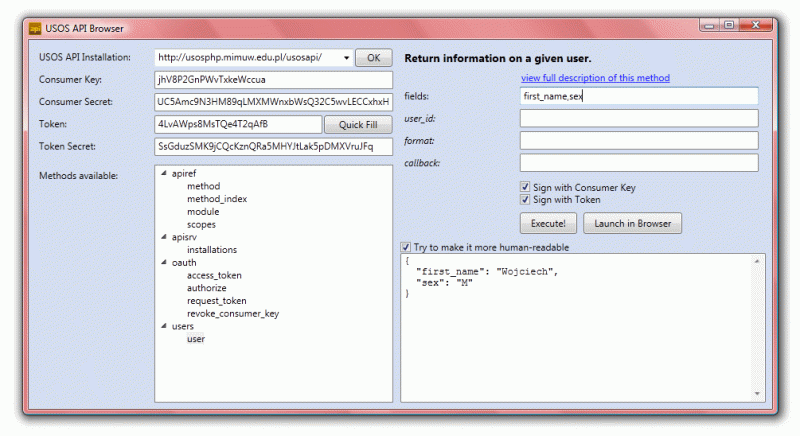Click Launch in Browser button
Screen dimensions: 800x436
pyautogui.click(x=632, y=223)
